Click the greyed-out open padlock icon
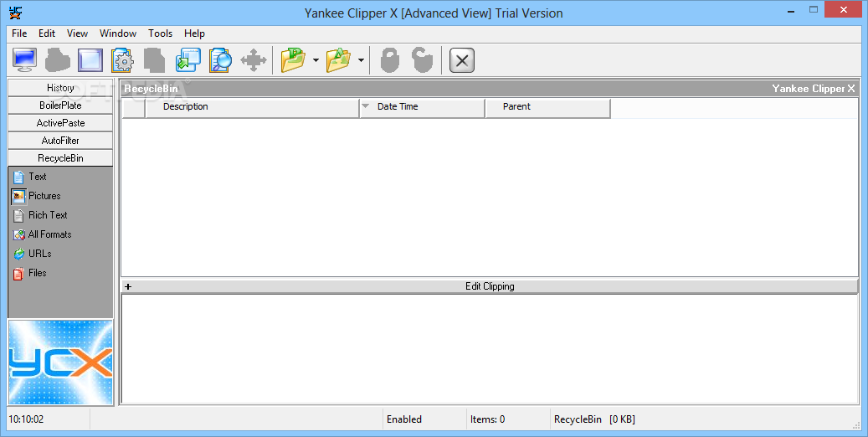 pos(423,59)
